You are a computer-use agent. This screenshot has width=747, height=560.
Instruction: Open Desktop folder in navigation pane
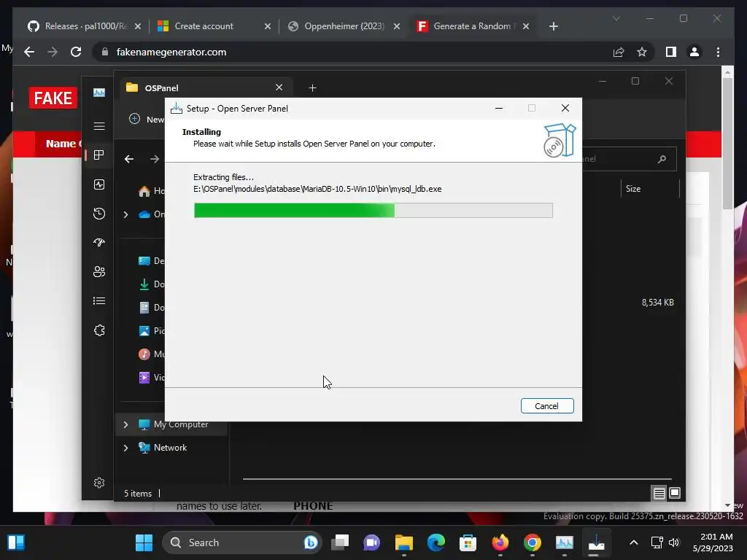coord(152,261)
